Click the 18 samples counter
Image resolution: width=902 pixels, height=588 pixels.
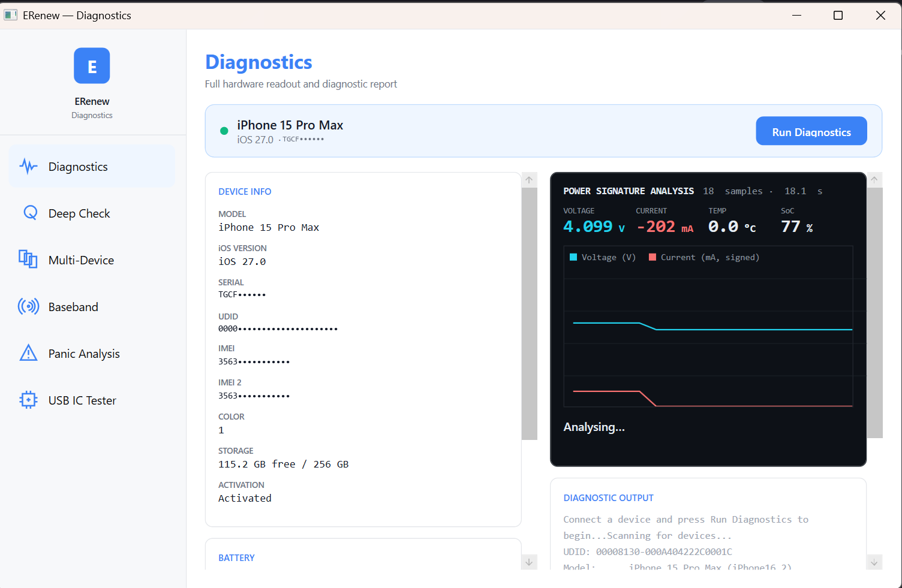[x=733, y=191]
